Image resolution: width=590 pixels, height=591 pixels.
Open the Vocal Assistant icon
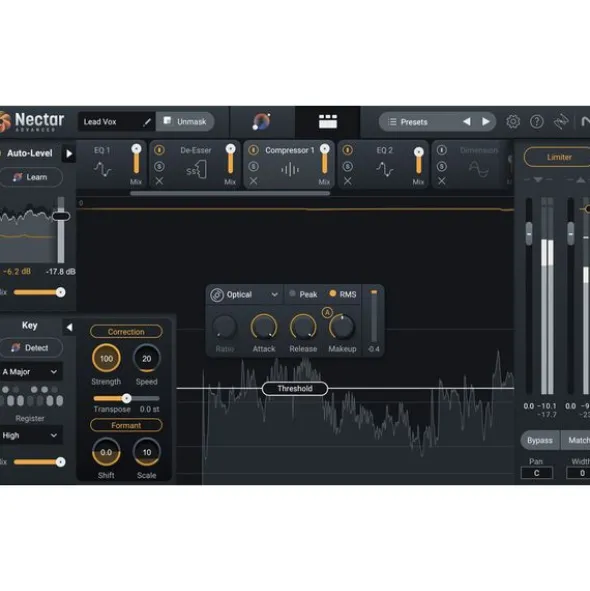pos(262,122)
